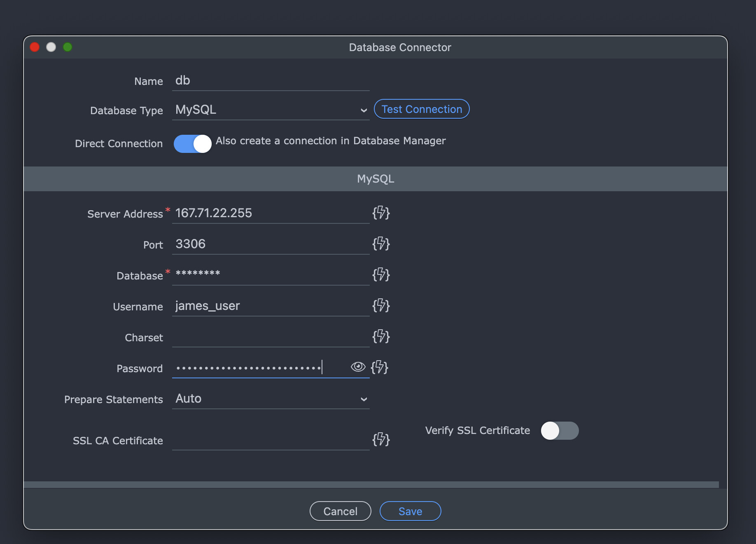This screenshot has width=756, height=544.
Task: Test the database connection
Action: click(421, 109)
